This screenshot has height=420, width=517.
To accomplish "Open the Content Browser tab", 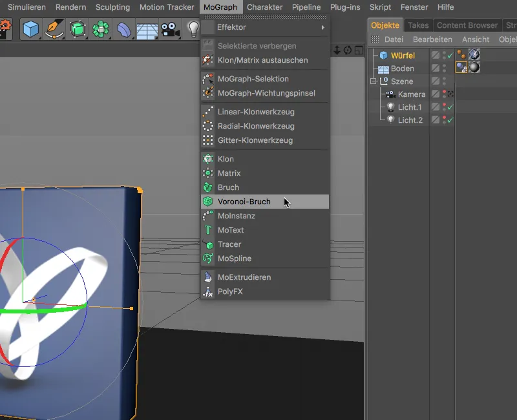I will click(x=467, y=25).
